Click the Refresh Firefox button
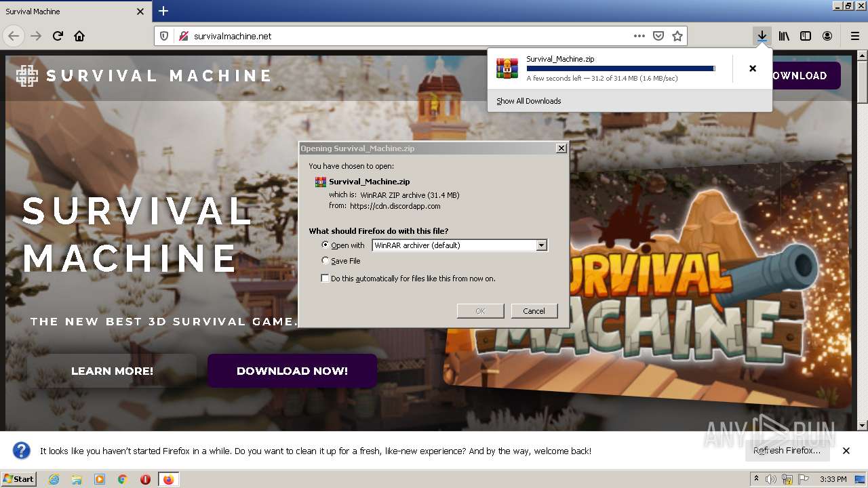This screenshot has height=488, width=868. 787,451
